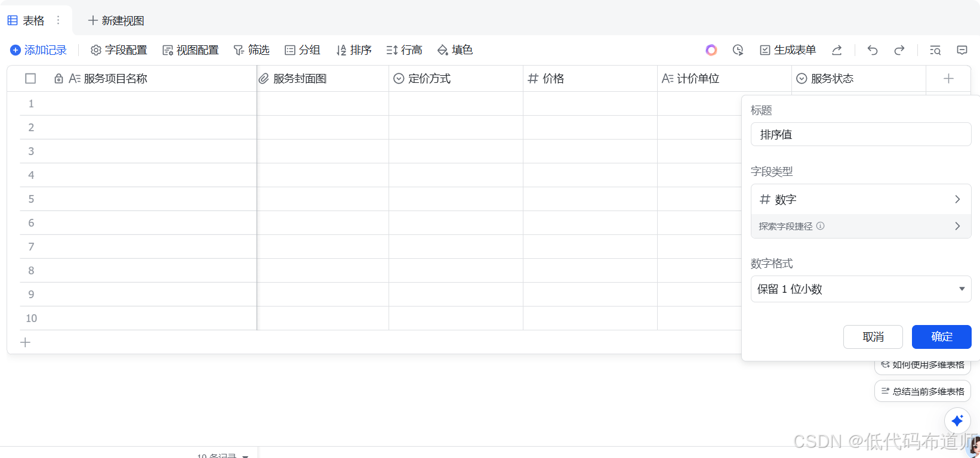Click the 取消 button
The width and height of the screenshot is (980, 458).
[873, 337]
